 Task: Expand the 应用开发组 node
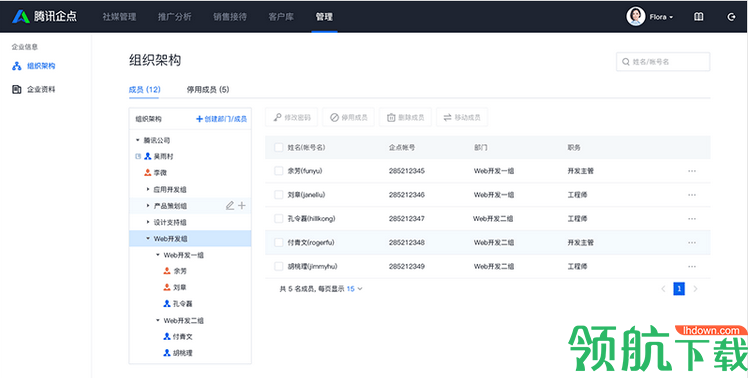point(148,189)
